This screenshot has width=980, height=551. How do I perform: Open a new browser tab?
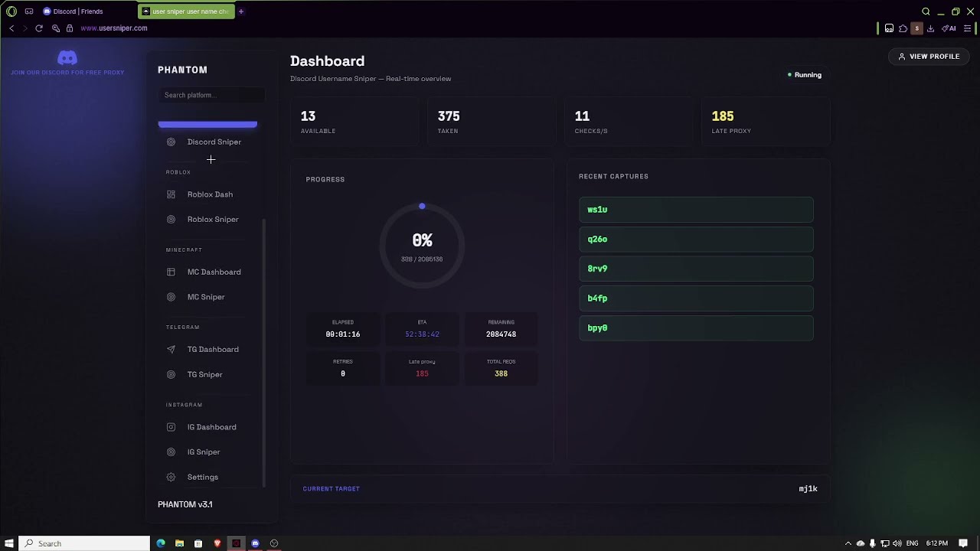(241, 11)
